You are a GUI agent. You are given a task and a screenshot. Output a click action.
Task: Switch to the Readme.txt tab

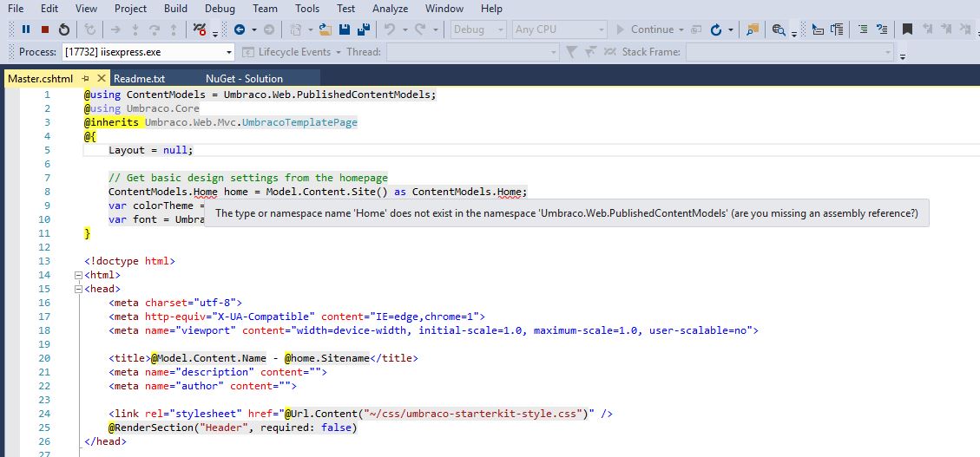coord(139,79)
